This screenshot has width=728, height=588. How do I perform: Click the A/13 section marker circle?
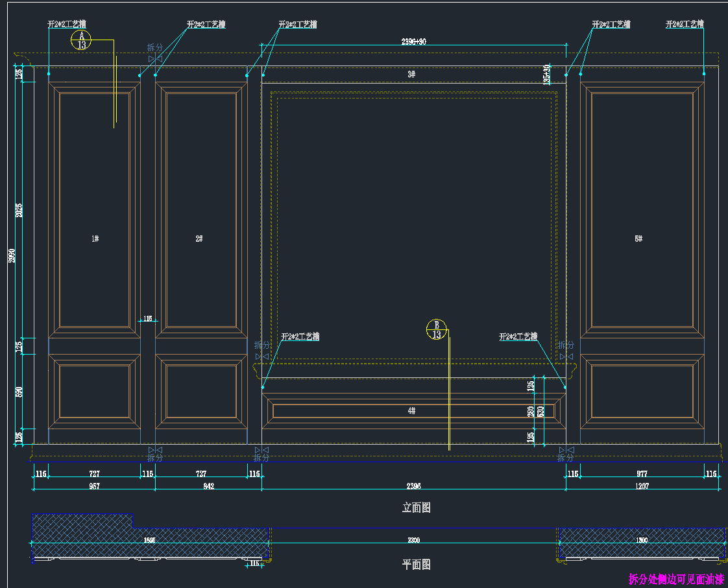tap(81, 41)
